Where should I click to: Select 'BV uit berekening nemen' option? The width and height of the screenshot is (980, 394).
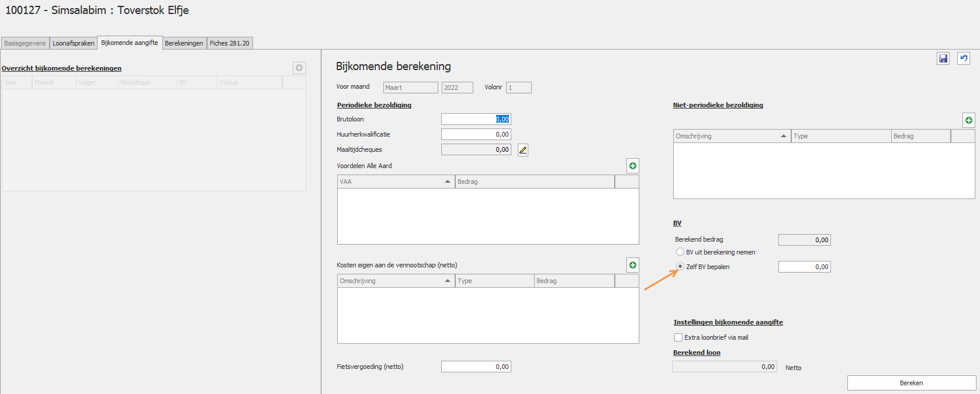point(680,252)
